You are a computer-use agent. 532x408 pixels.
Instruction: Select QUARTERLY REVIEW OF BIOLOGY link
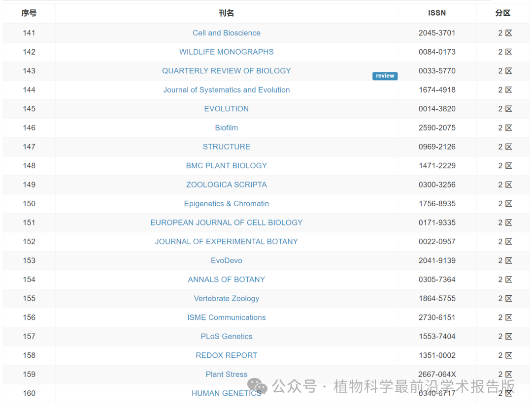click(x=226, y=71)
